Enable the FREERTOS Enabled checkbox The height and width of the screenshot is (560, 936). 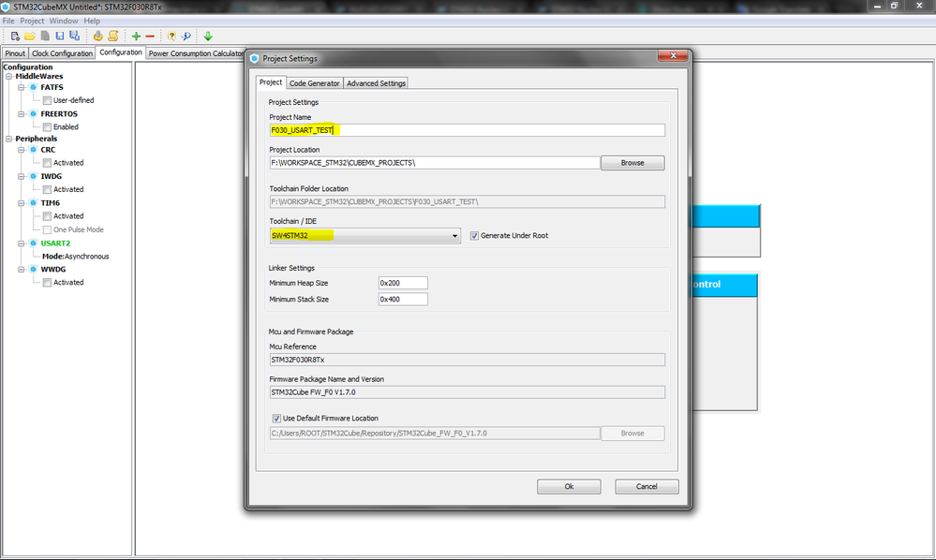pos(47,127)
